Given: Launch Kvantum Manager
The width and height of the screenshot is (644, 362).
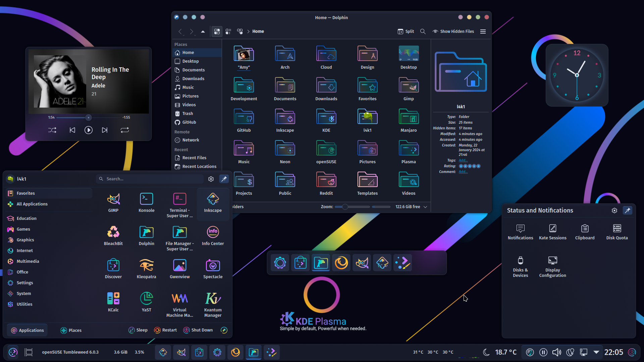Looking at the screenshot, I should pos(213,305).
